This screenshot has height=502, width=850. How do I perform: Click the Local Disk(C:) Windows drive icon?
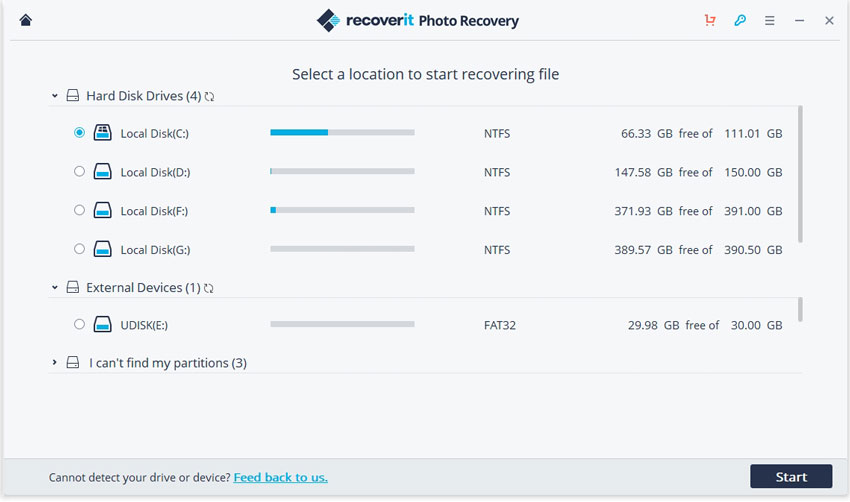click(102, 132)
